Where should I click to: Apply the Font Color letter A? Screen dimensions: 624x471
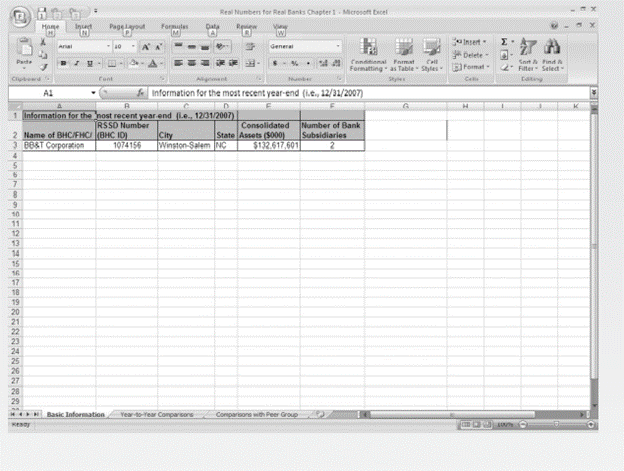click(152, 63)
